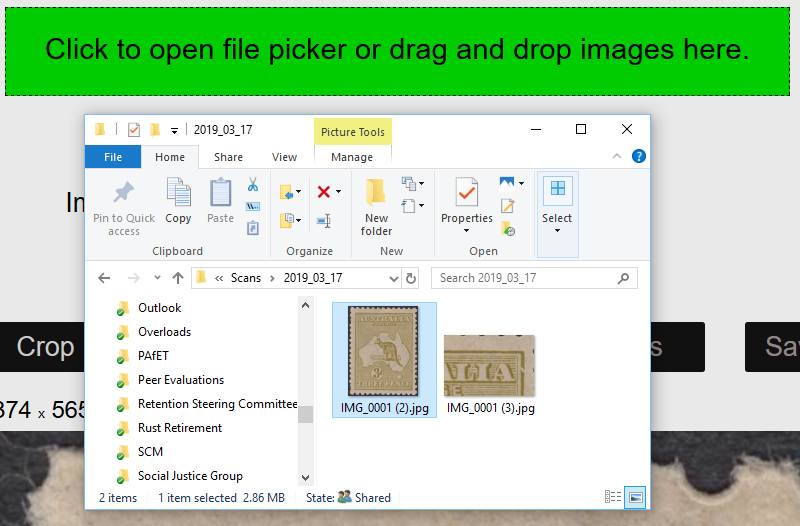Click Pin to Quick access icon
The height and width of the screenshot is (526, 800).
pos(123,192)
